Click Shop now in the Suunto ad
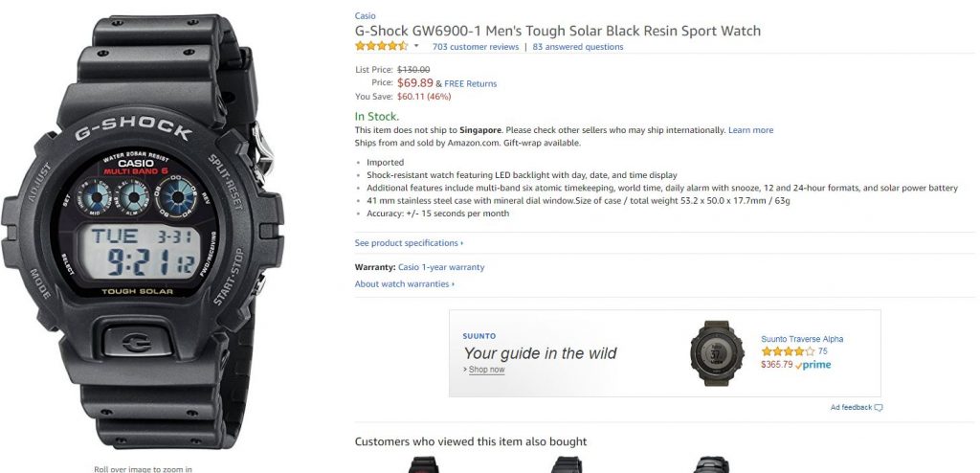 (486, 370)
